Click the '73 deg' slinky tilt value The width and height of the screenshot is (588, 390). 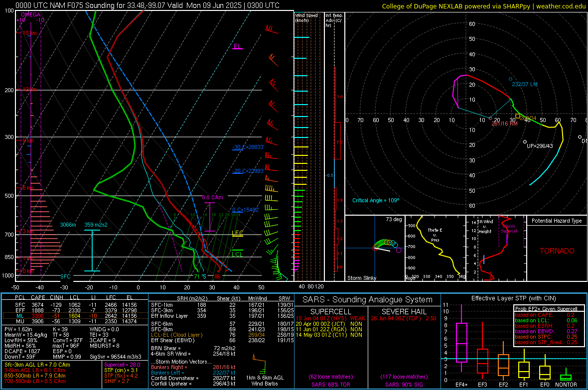point(394,219)
